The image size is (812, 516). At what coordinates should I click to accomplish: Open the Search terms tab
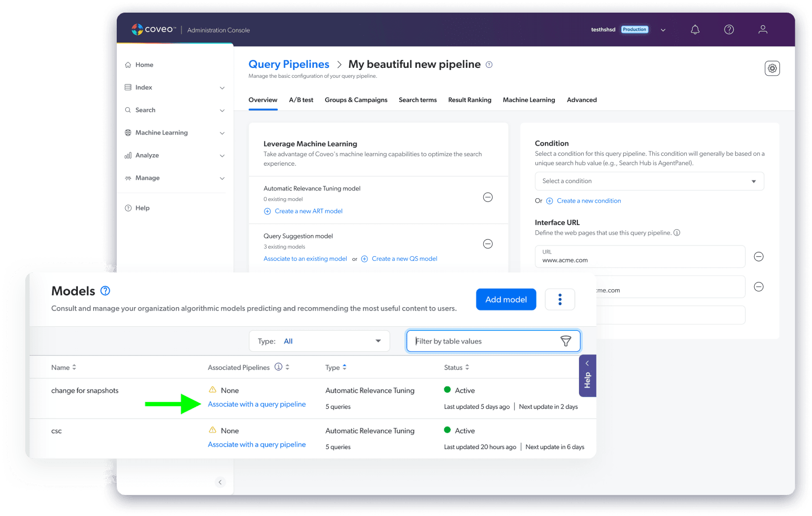(418, 100)
